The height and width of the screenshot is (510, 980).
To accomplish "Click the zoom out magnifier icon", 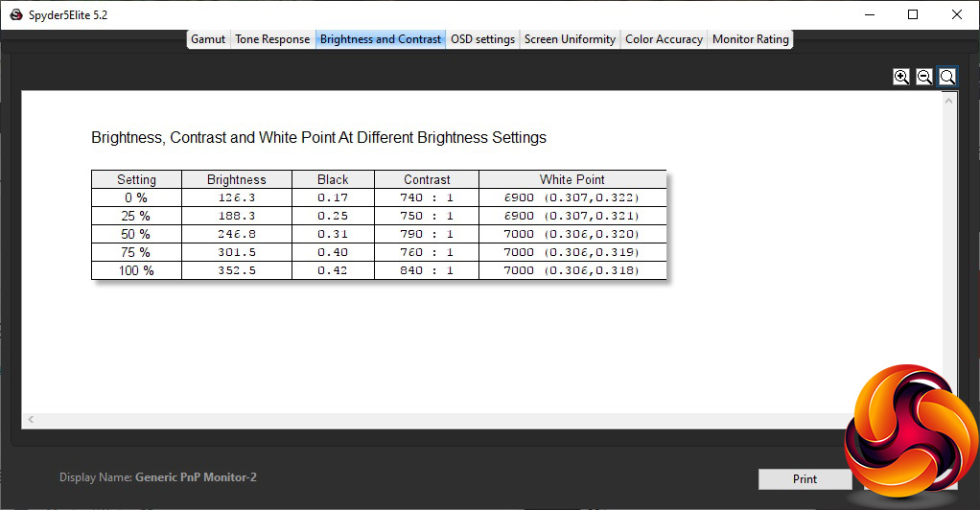I will point(923,77).
